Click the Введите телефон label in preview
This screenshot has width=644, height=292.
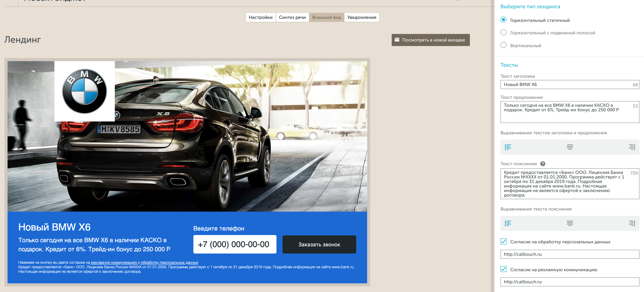[219, 228]
